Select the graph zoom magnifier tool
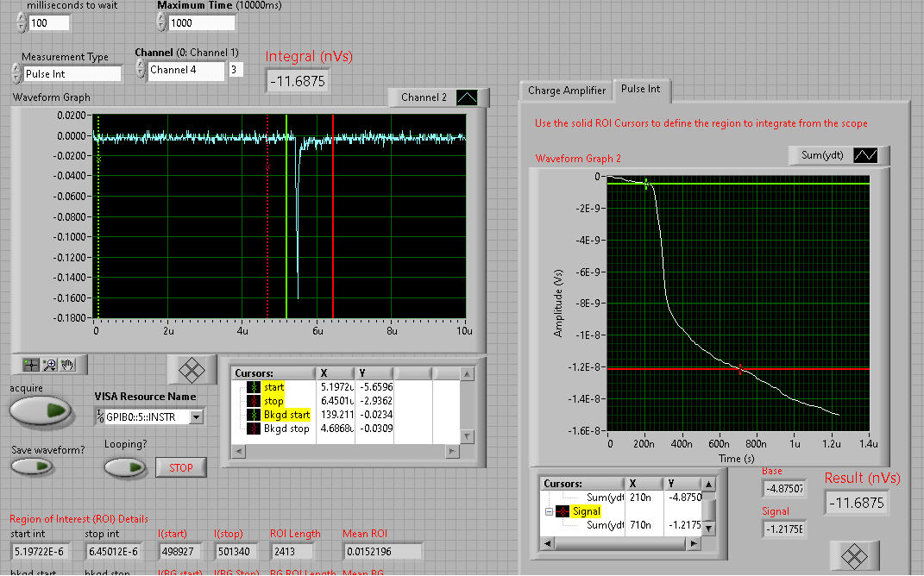924x576 pixels. coord(50,365)
